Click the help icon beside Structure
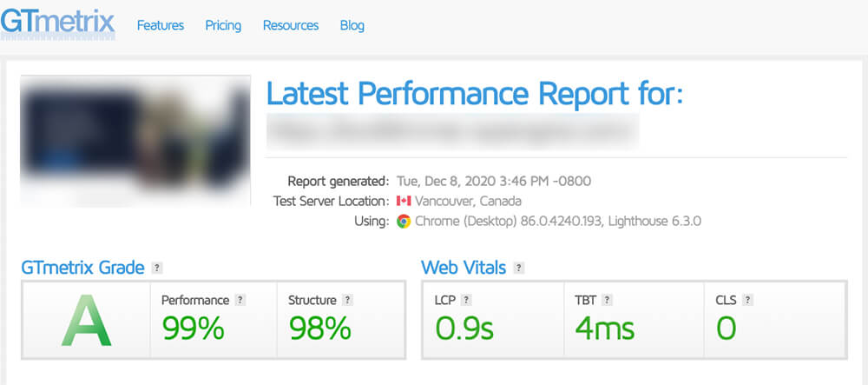Image resolution: width=868 pixels, height=385 pixels. 347,300
